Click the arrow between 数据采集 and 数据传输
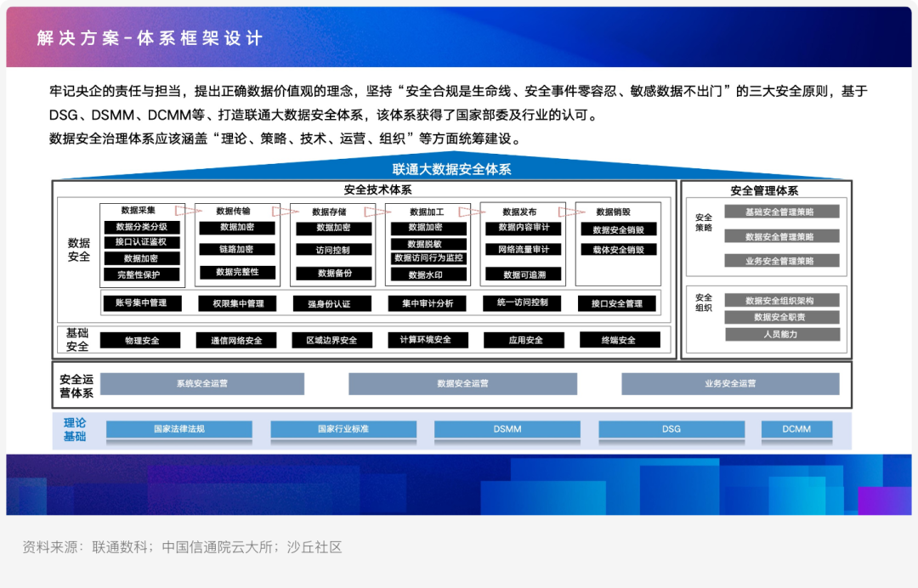The image size is (918, 588). click(x=183, y=211)
